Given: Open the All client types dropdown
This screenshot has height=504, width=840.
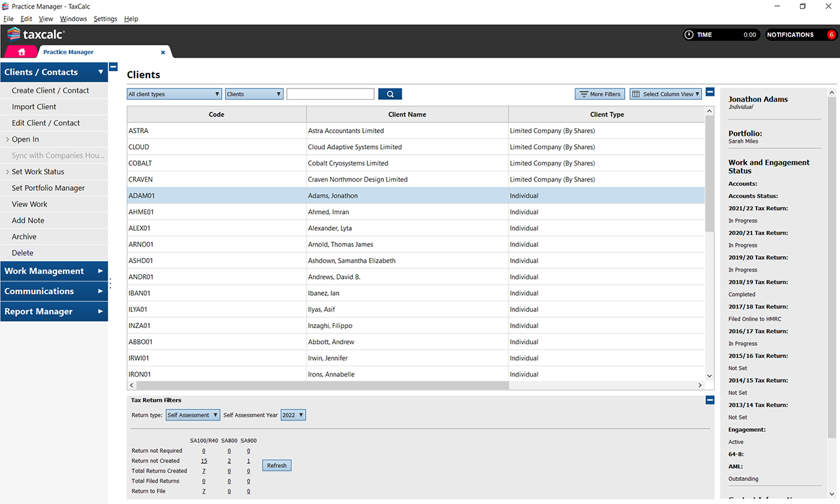Looking at the screenshot, I should tap(174, 94).
